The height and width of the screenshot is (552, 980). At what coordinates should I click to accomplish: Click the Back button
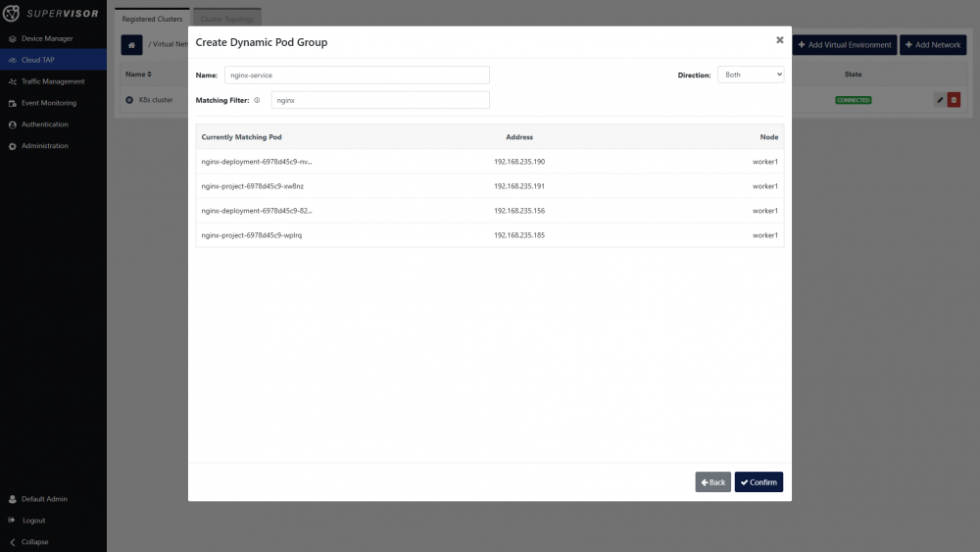tap(712, 482)
